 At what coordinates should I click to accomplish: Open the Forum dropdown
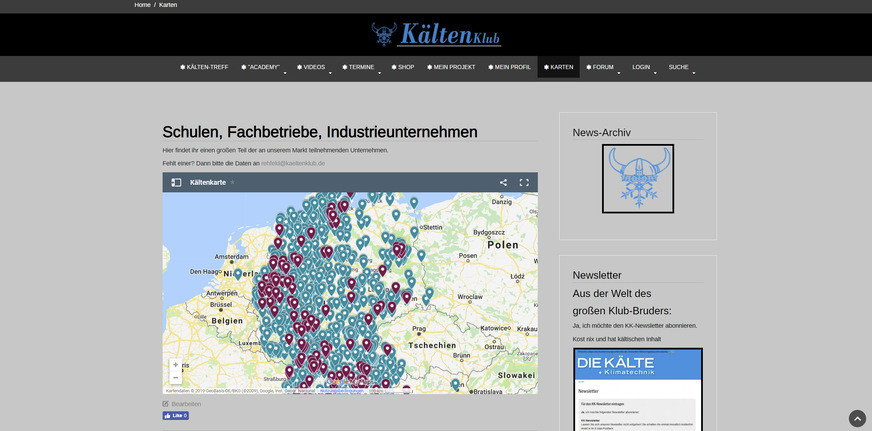tap(602, 67)
